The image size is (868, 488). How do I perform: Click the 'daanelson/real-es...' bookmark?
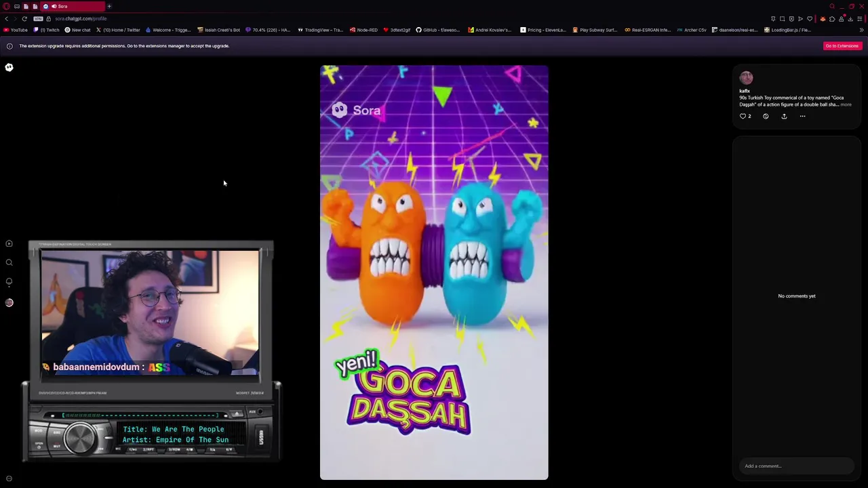734,30
